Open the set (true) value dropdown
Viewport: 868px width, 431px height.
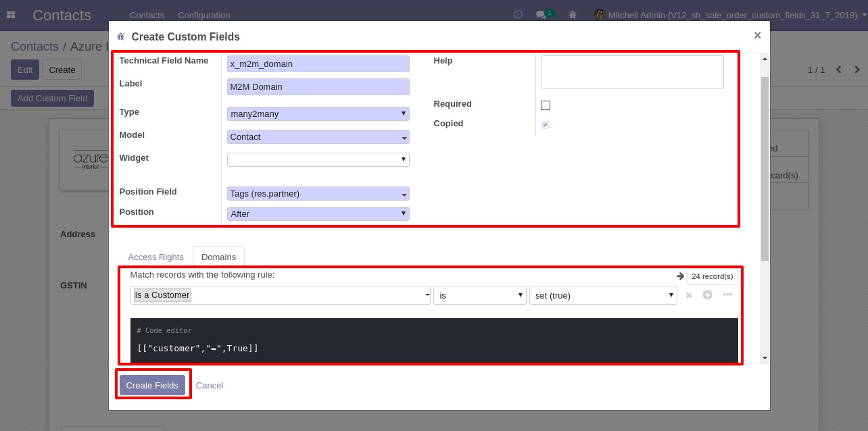[603, 295]
